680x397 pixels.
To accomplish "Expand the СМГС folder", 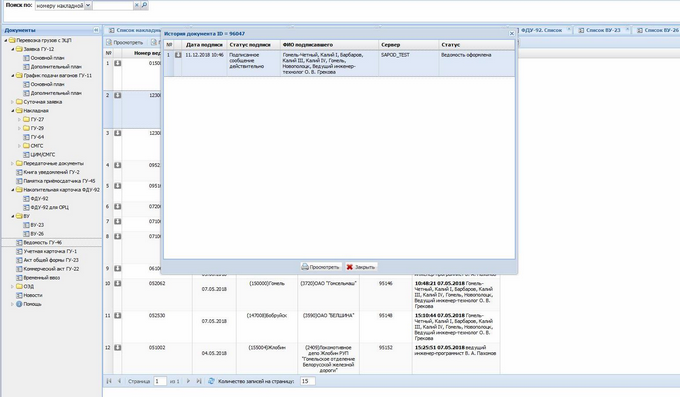I will tap(20, 146).
